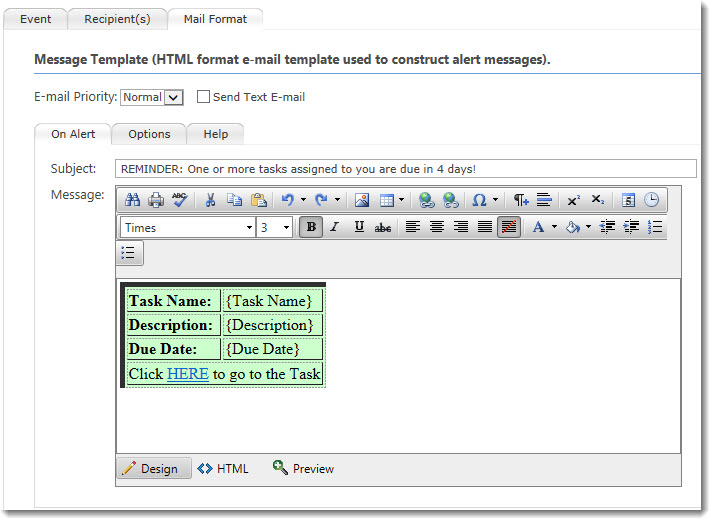Expand the Redo history dropdown arrow
710x519 pixels.
click(x=337, y=200)
